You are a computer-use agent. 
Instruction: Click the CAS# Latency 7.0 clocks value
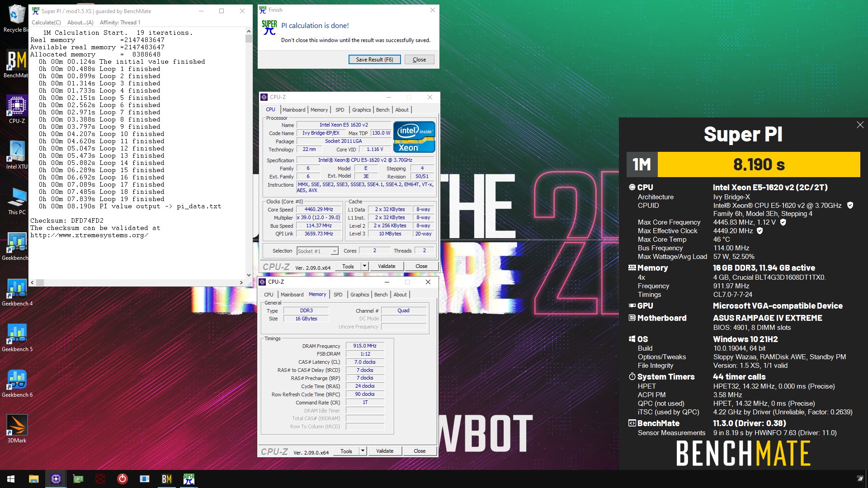(365, 362)
